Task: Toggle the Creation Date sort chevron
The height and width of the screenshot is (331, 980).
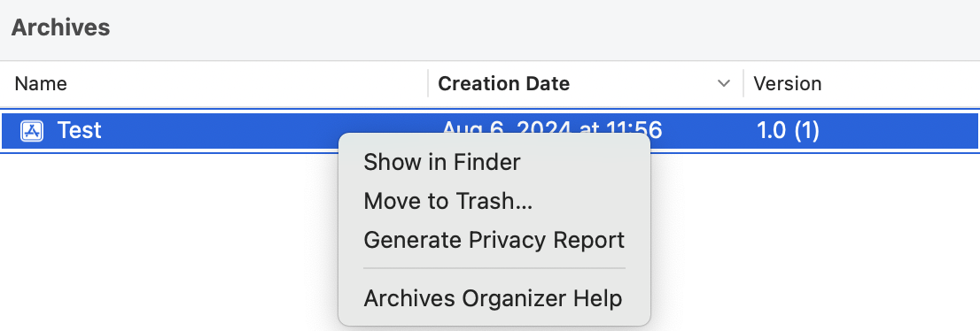Action: coord(724,84)
